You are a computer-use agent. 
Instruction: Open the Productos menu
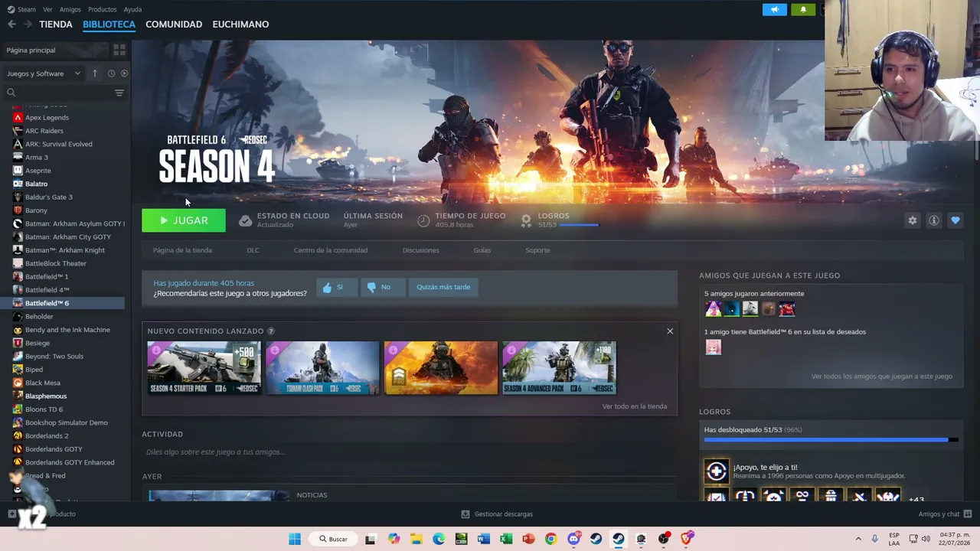tap(103, 9)
